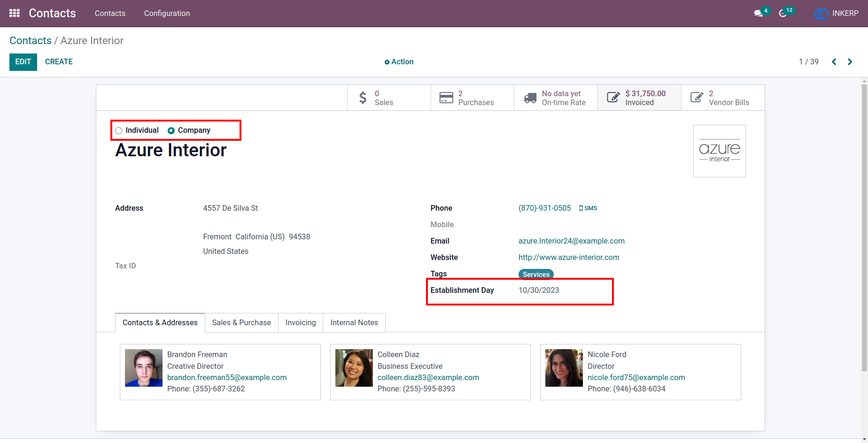Image resolution: width=868 pixels, height=443 pixels.
Task: Open the Action dropdown menu
Action: pos(399,61)
